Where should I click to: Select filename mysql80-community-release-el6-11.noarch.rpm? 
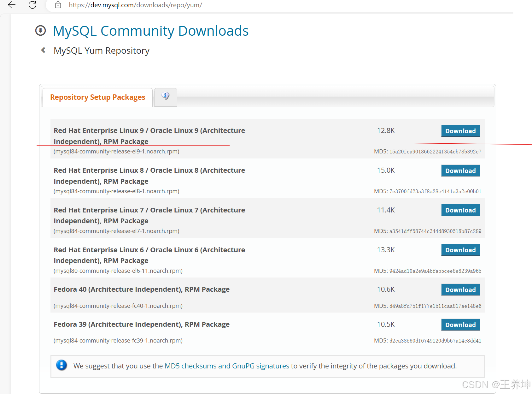(x=118, y=271)
